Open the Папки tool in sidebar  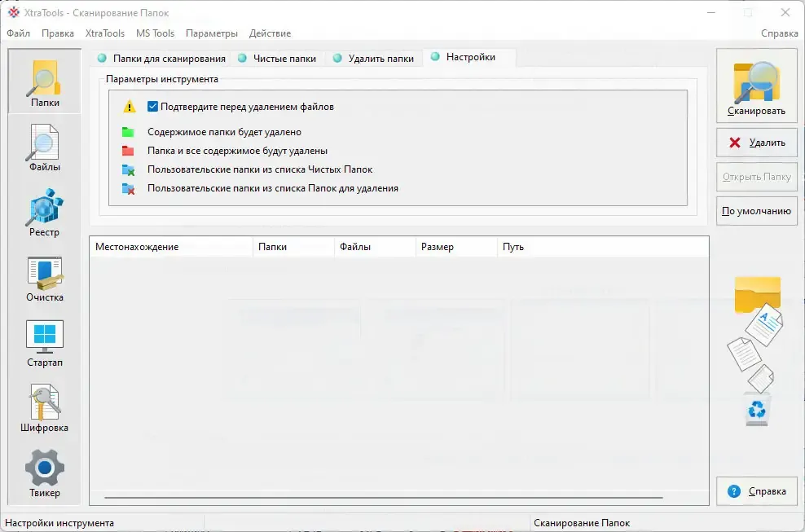click(45, 82)
